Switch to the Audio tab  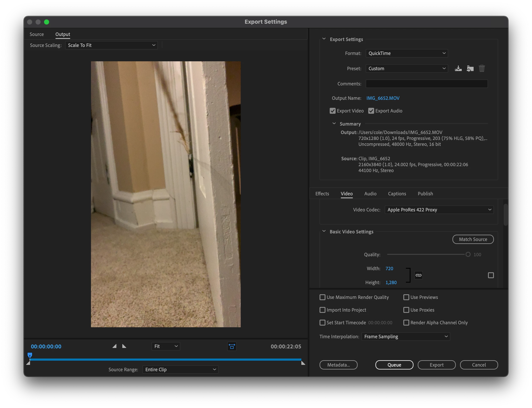tap(370, 194)
